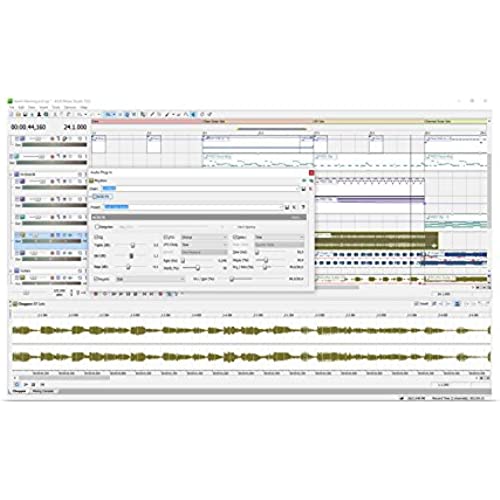
Task: Click the Save icon in main toolbar
Action: (25, 114)
